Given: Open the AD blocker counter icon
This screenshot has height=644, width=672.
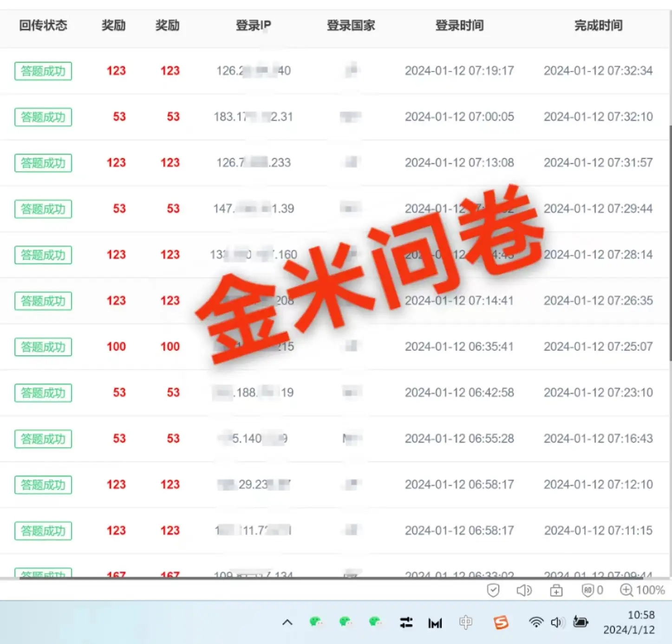Looking at the screenshot, I should click(589, 590).
